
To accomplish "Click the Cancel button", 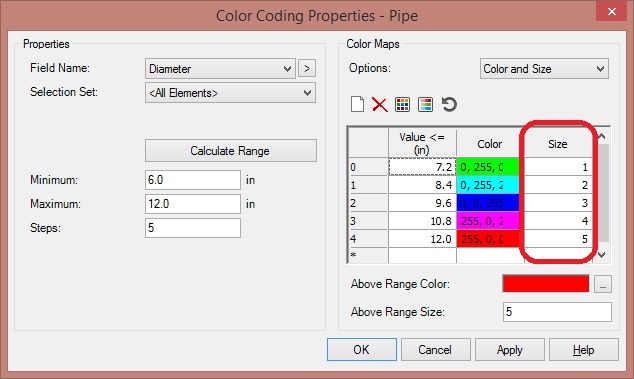I will (x=435, y=349).
